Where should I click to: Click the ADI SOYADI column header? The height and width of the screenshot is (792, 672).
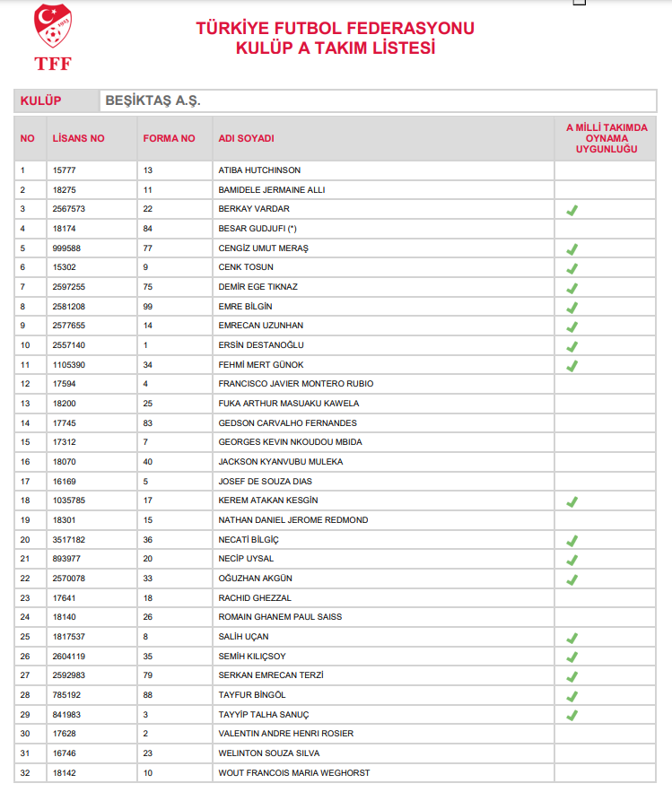pyautogui.click(x=246, y=138)
